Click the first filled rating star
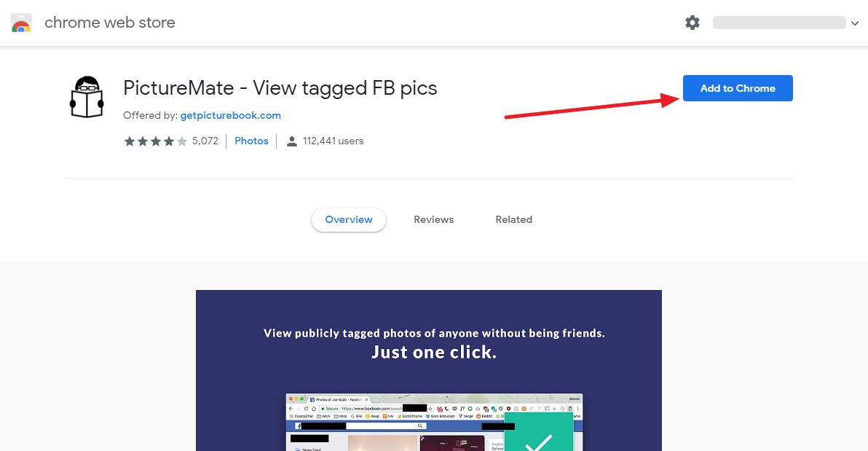The image size is (868, 451). click(130, 141)
